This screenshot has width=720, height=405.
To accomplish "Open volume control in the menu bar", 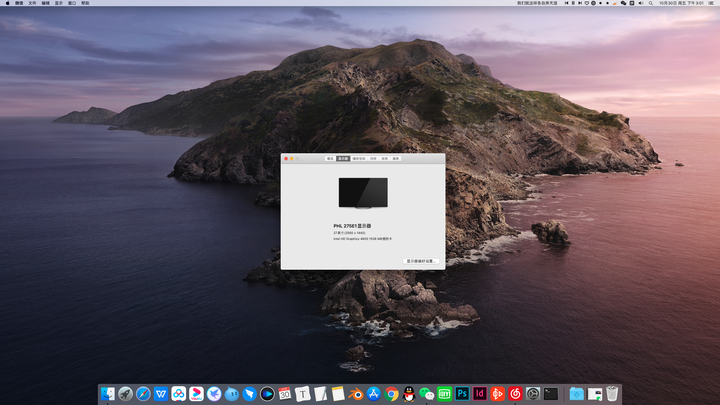I will (641, 3).
